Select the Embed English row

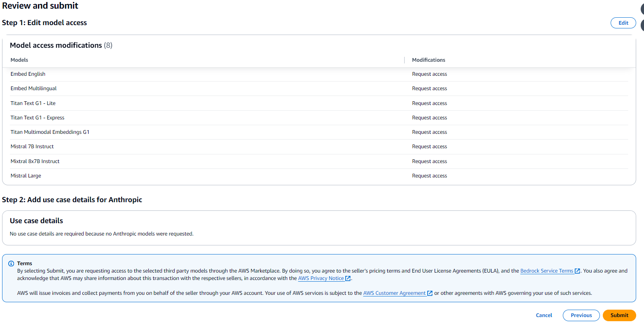click(319, 74)
